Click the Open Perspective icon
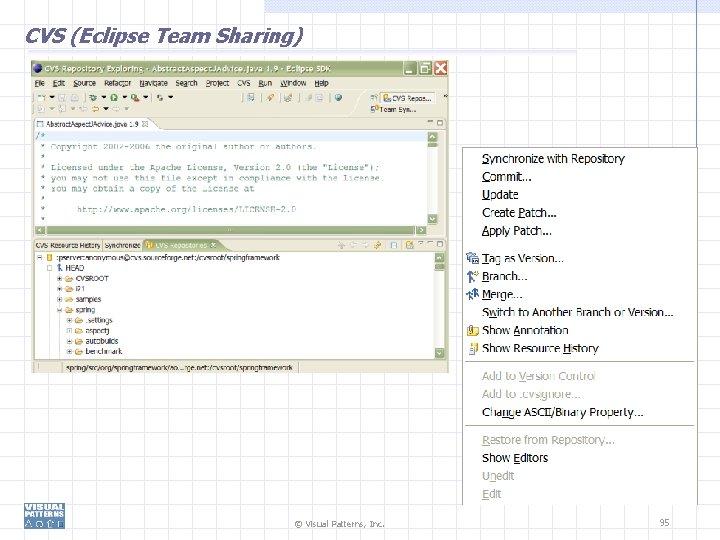 tap(374, 98)
